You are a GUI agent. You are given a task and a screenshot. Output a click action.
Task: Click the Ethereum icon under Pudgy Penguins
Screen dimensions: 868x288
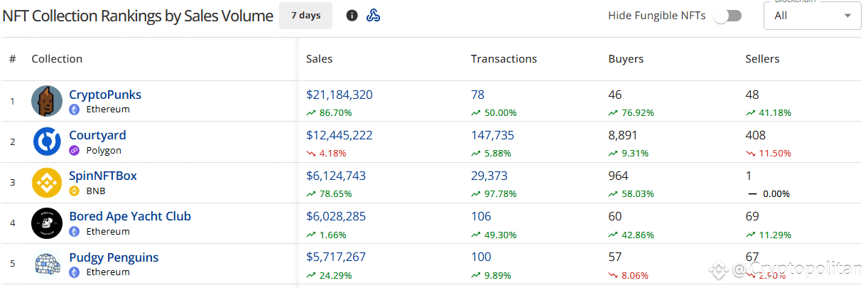point(75,272)
